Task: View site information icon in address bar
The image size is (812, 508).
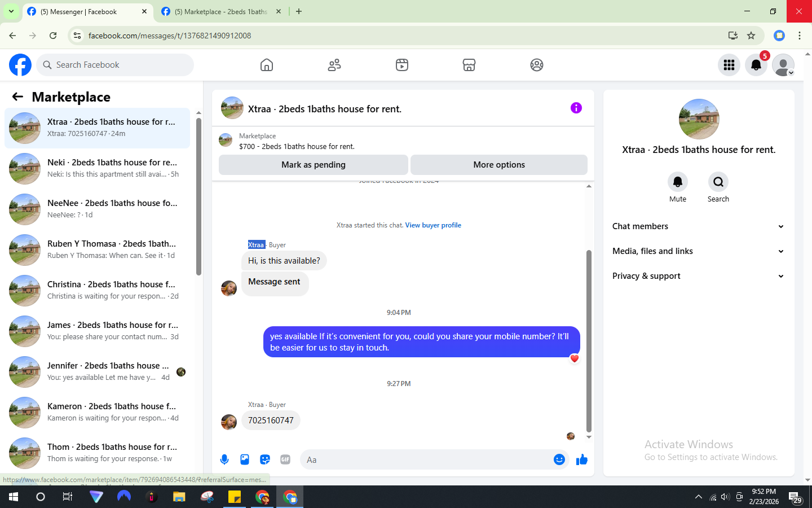Action: pyautogui.click(x=77, y=36)
